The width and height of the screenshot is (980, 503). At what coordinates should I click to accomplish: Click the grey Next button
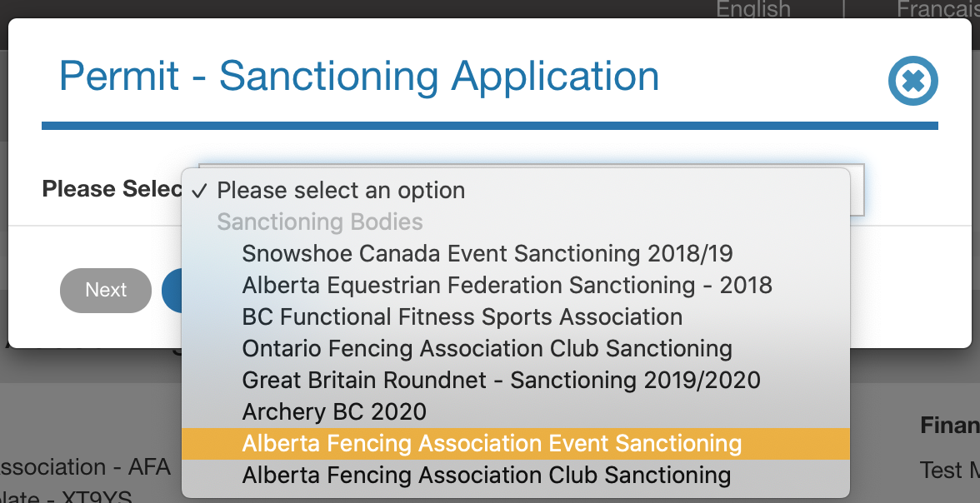click(106, 290)
